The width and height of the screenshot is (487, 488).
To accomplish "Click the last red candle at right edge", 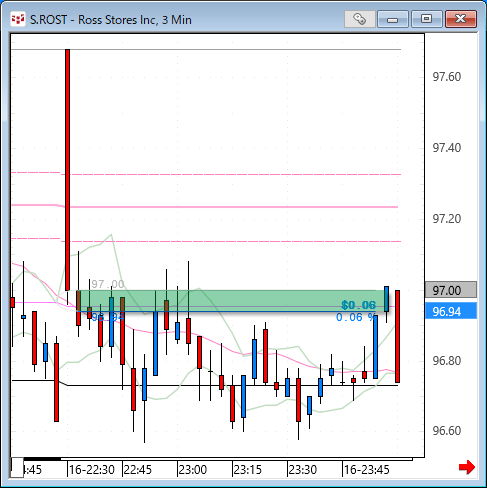I will click(x=397, y=336).
